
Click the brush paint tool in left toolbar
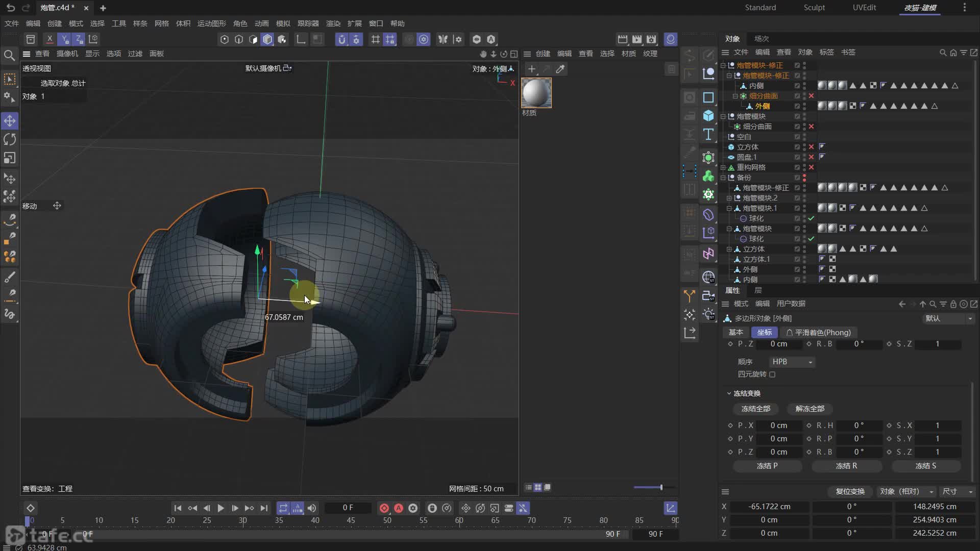tap(10, 277)
